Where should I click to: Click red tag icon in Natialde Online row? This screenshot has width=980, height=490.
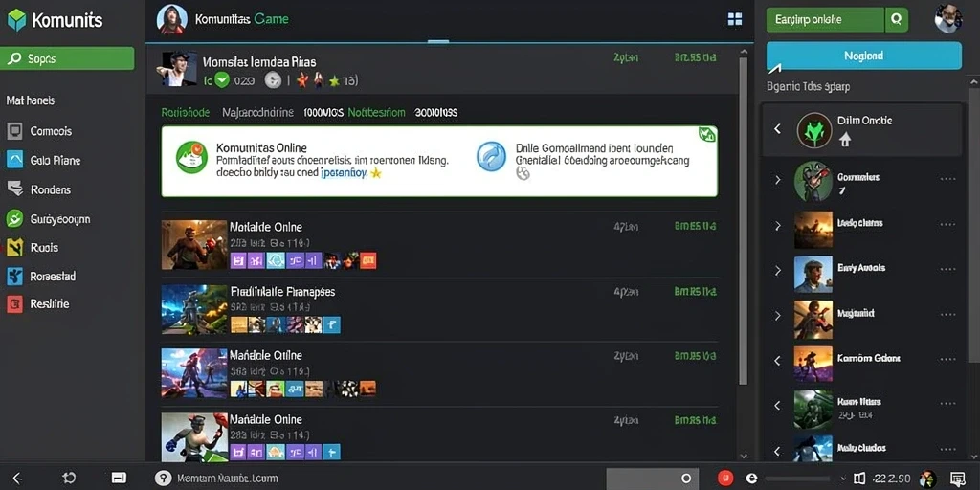click(x=368, y=260)
